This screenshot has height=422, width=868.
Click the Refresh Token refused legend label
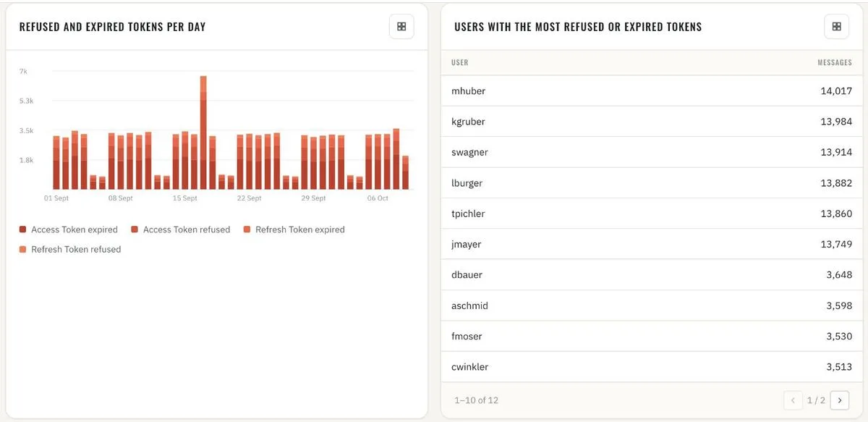click(76, 249)
